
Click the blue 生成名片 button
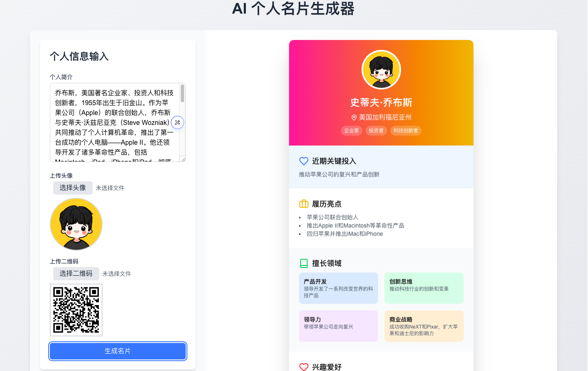pos(118,351)
